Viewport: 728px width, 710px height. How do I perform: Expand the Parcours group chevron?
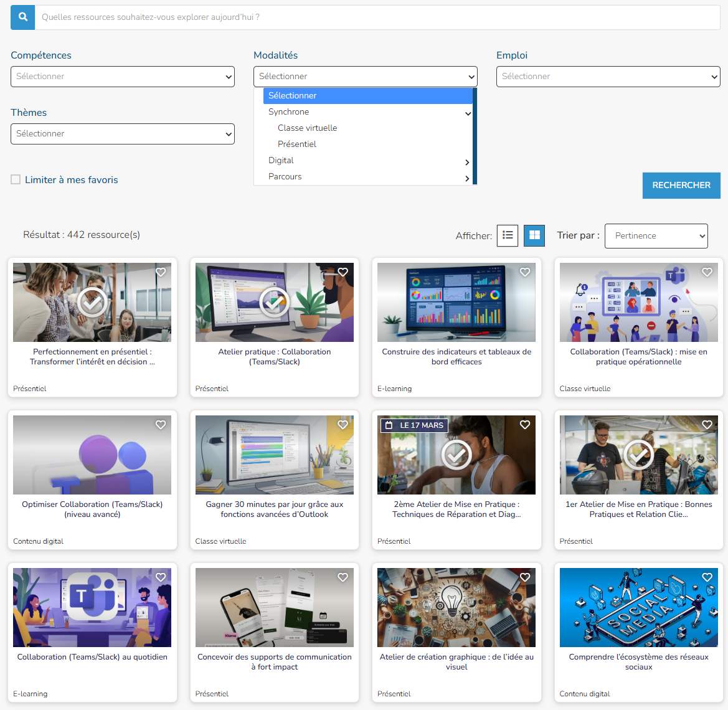tap(467, 178)
